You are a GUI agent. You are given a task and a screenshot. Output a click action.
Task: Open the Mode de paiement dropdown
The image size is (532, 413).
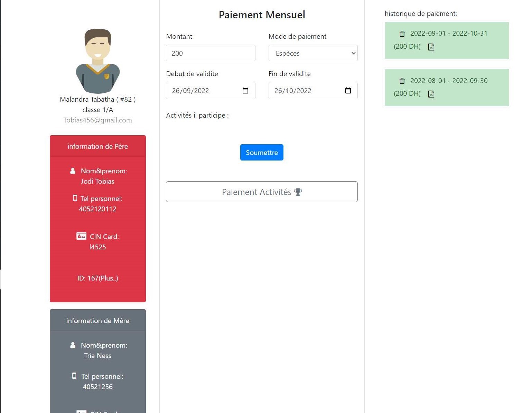point(313,53)
